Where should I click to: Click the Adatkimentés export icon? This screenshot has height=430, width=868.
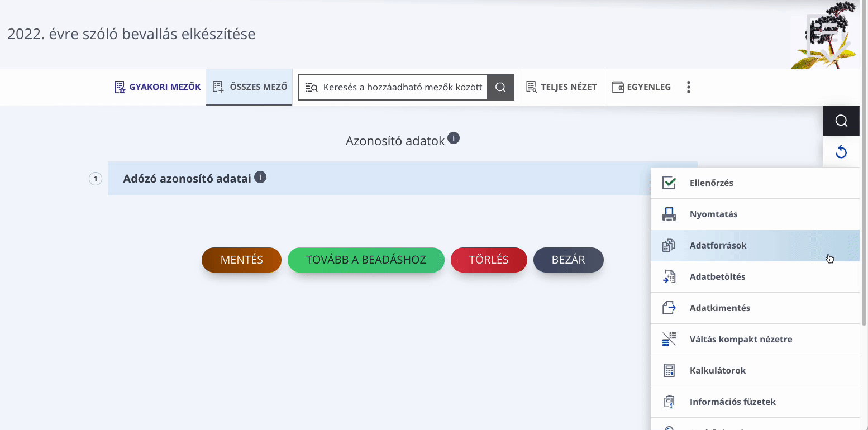click(669, 308)
